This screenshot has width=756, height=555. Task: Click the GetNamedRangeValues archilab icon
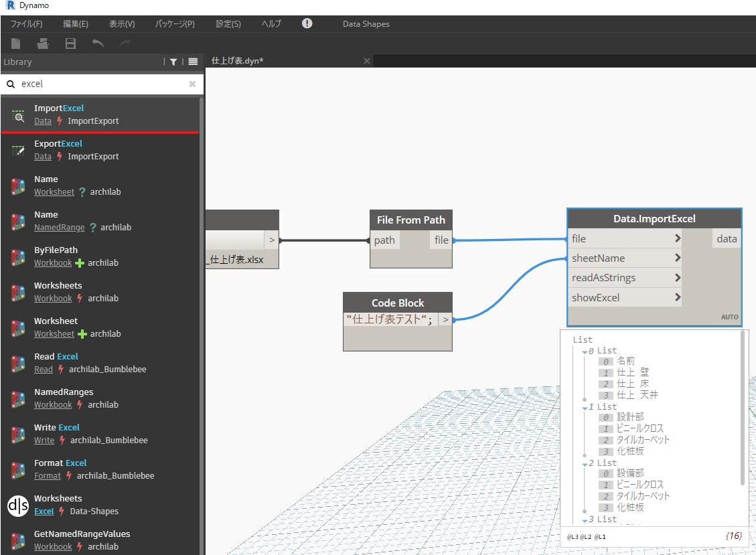coord(18,540)
